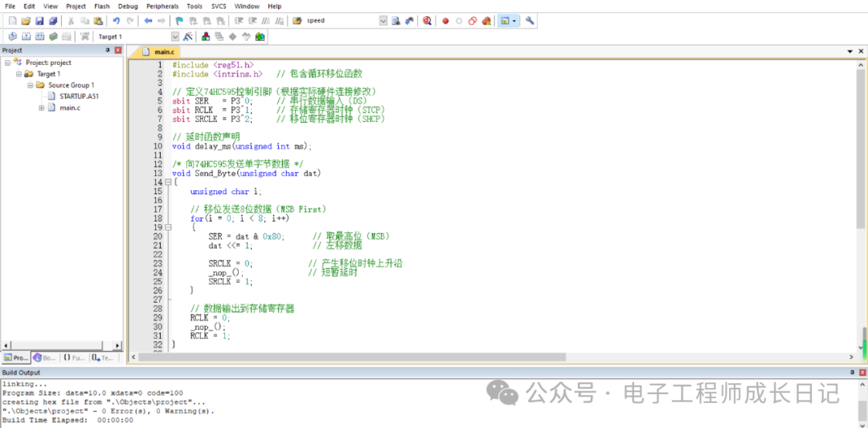The width and height of the screenshot is (868, 428).
Task: Click the editor horizontal scrollbar thumb
Action: [352, 357]
